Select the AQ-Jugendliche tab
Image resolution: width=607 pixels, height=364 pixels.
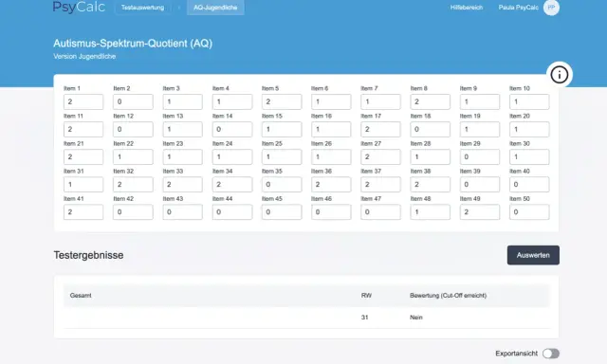click(x=215, y=8)
